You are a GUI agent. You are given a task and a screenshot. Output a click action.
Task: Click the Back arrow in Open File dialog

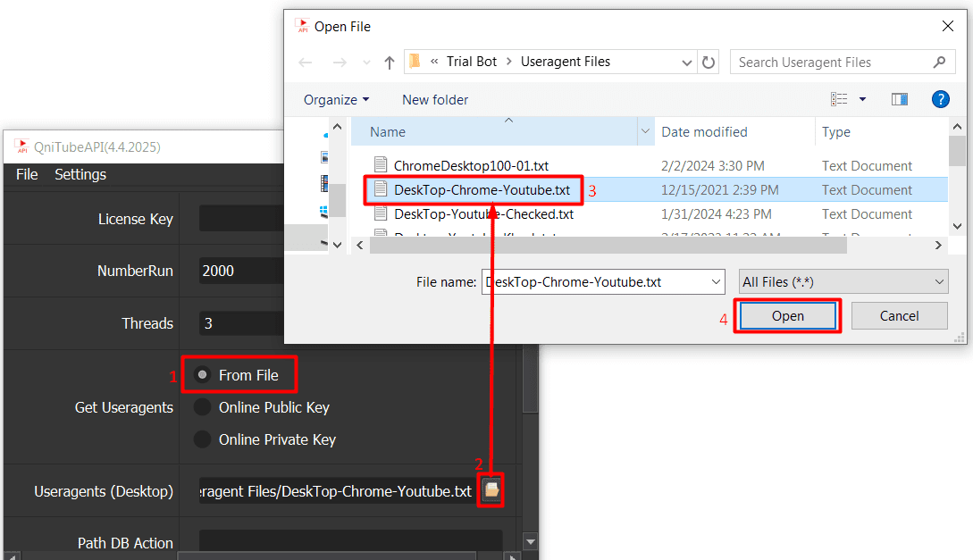coord(306,62)
